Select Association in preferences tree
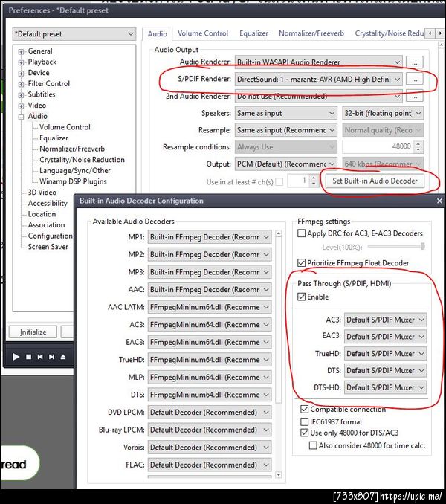This screenshot has width=446, height=504. point(46,225)
